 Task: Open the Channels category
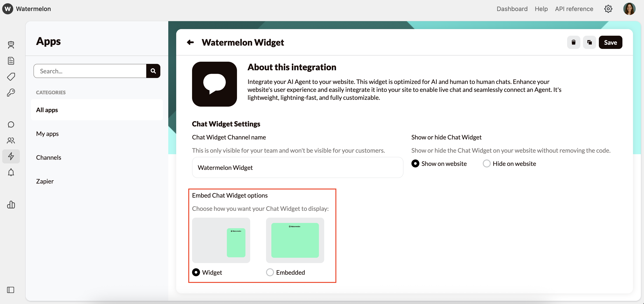point(48,157)
